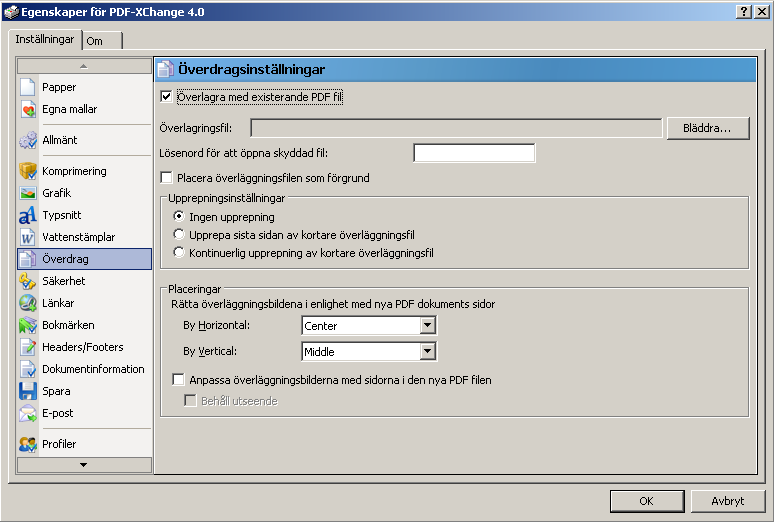Click the Grafik picture icon
This screenshot has height=522, width=774.
pos(28,193)
